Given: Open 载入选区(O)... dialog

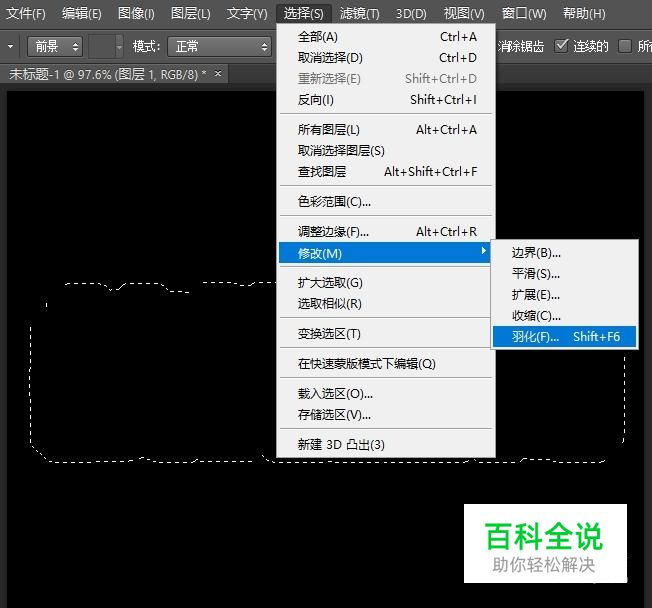Looking at the screenshot, I should pyautogui.click(x=387, y=394).
